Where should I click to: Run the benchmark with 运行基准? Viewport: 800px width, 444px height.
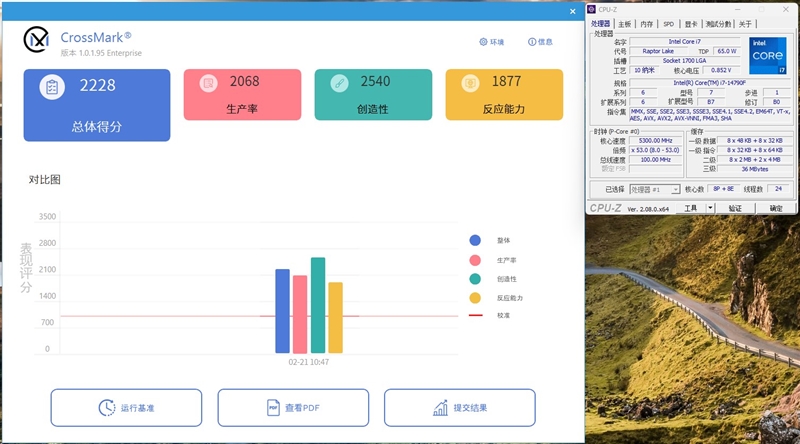[126, 408]
